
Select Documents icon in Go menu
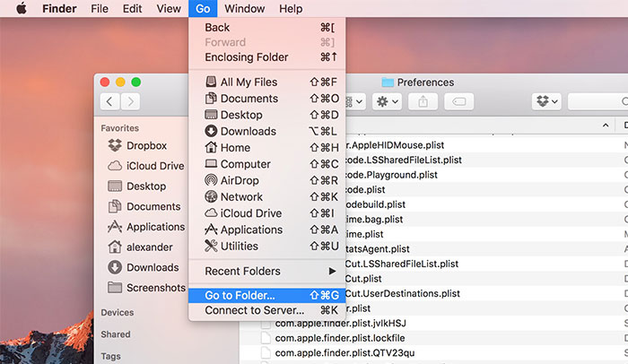(x=211, y=98)
